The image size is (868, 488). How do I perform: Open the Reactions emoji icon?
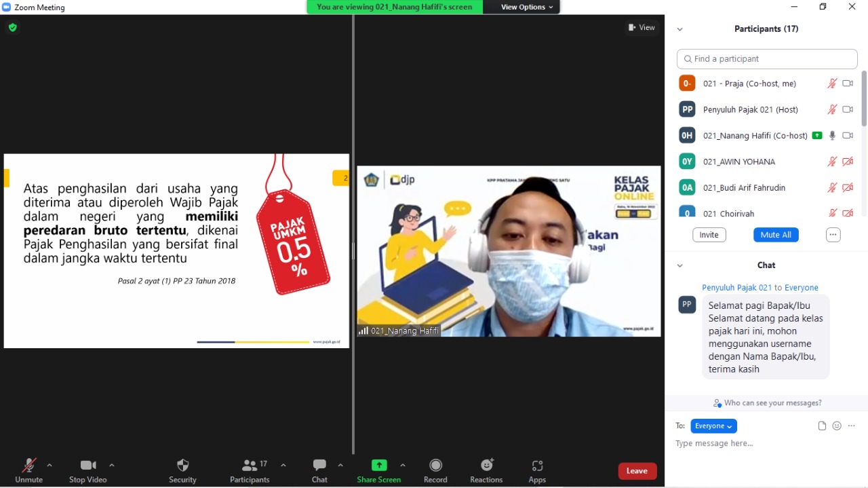coord(486,466)
